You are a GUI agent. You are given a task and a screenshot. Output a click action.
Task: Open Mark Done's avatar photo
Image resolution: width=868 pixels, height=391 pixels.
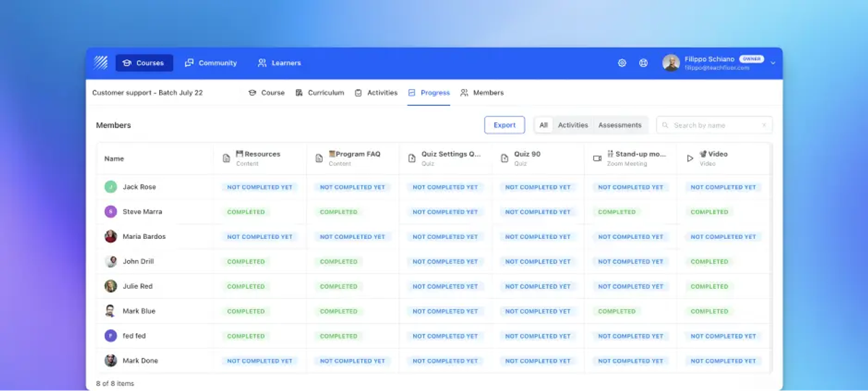(111, 361)
